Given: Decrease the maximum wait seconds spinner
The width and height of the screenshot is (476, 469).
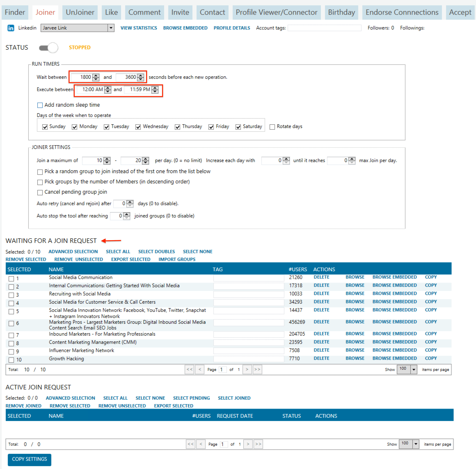Looking at the screenshot, I should 141,79.
